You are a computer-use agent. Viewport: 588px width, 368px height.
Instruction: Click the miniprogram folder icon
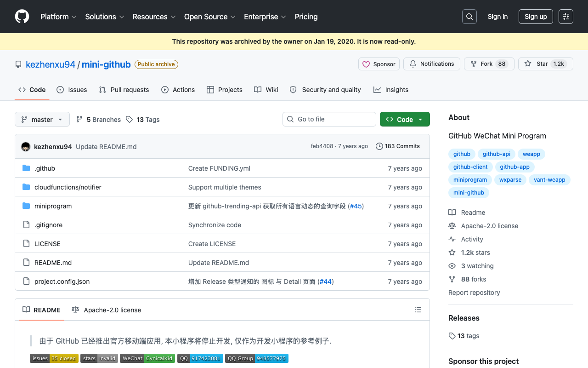pos(26,206)
